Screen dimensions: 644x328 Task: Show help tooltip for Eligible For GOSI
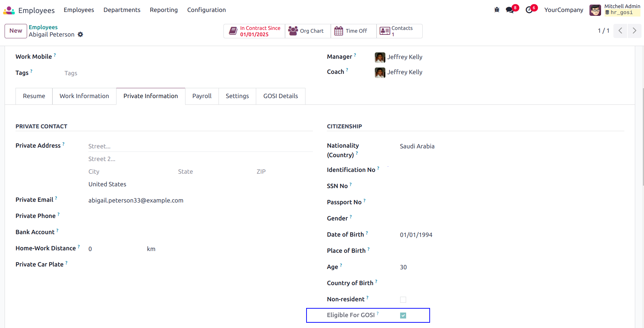point(378,313)
